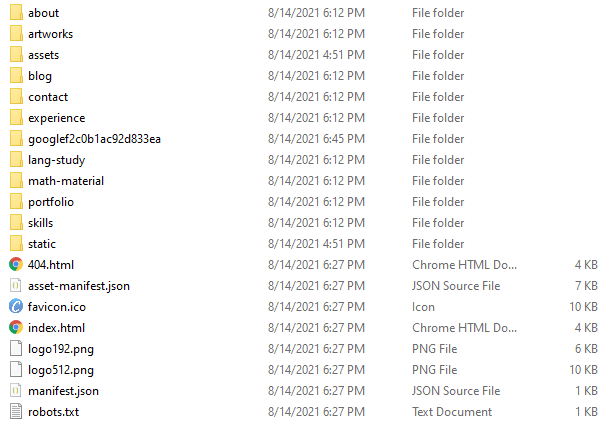The height and width of the screenshot is (435, 611).
Task: Select the favicon.ico file icon
Action: 16,306
